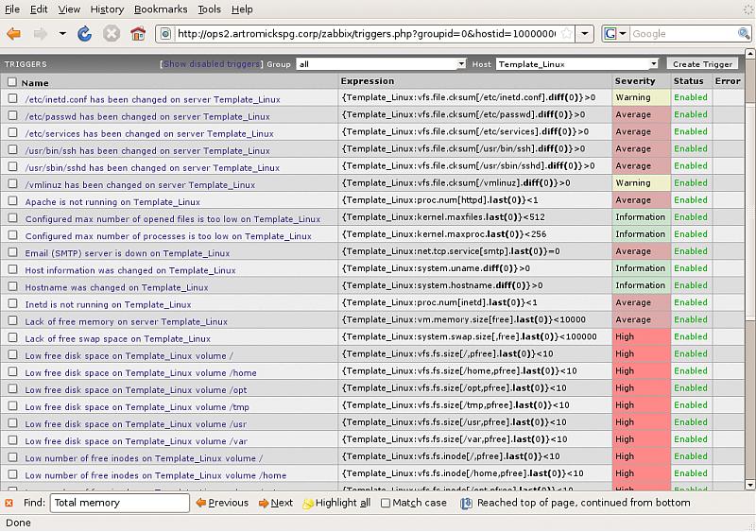Open the Bookmarks menu

point(160,9)
